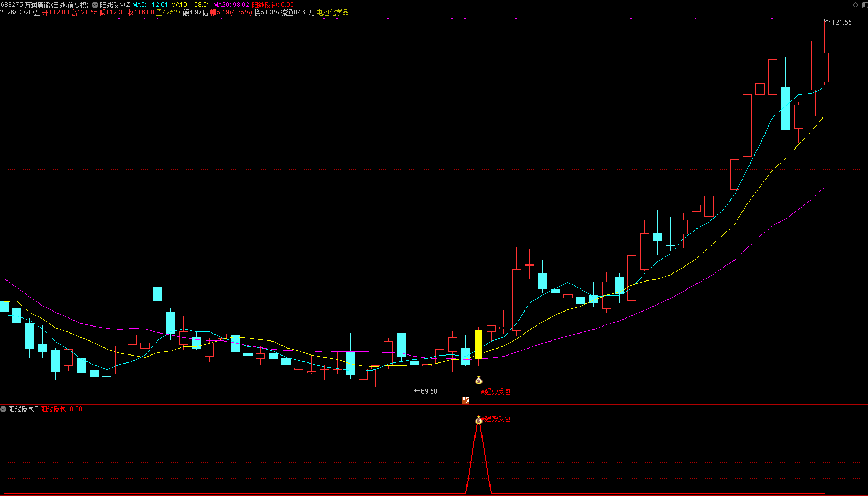This screenshot has width=868, height=496.
Task: Click the 69.50 low price annotation
Action: (429, 391)
